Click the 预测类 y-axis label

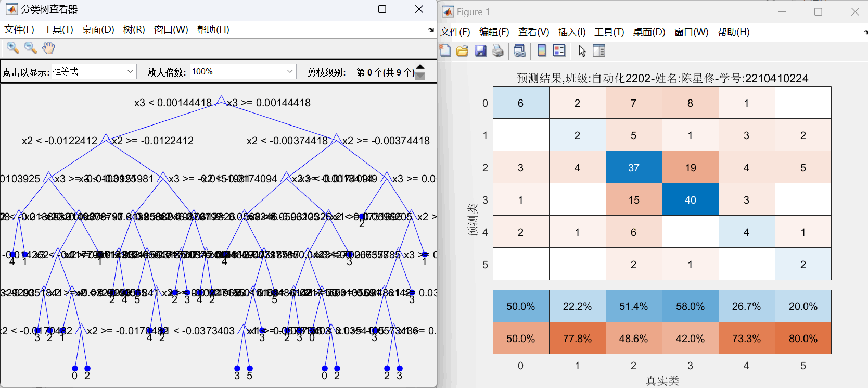point(473,220)
